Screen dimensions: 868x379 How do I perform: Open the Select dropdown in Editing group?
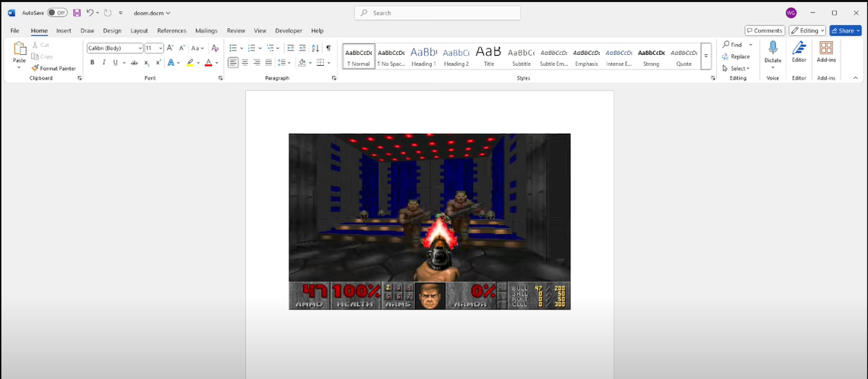coord(736,68)
